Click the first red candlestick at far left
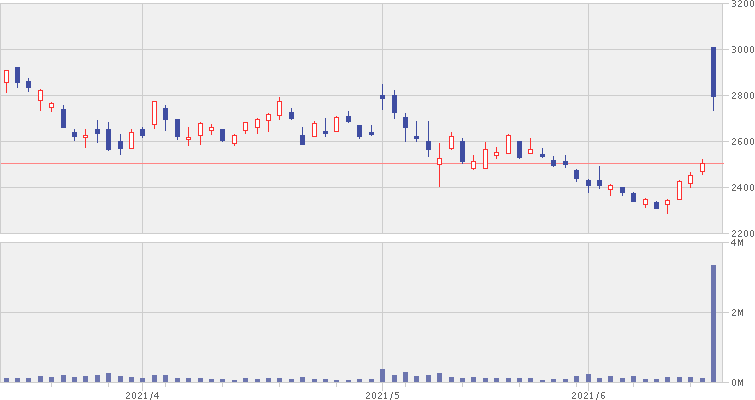Image resolution: width=755 pixels, height=400 pixels. (x=6, y=76)
